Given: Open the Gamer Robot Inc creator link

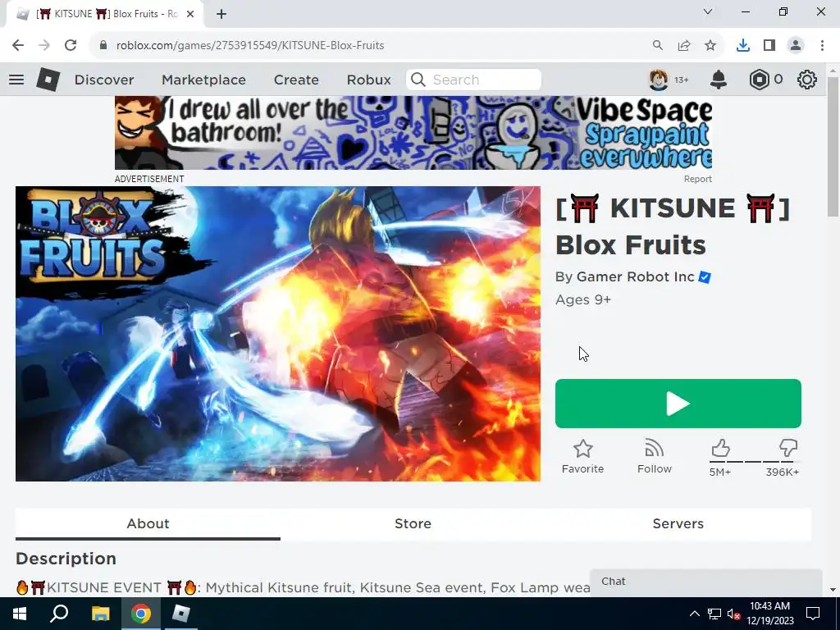Looking at the screenshot, I should 636,277.
